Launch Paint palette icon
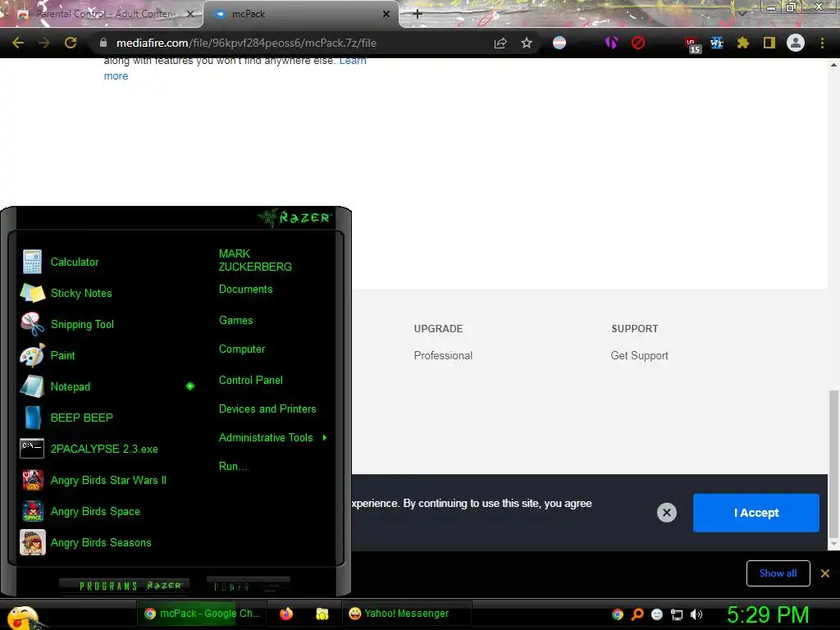 33,355
